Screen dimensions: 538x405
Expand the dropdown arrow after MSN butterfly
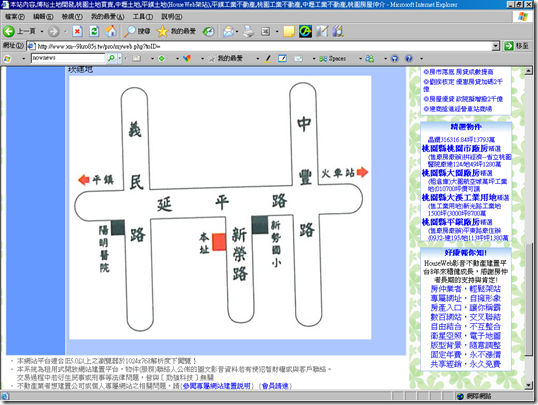pos(202,59)
